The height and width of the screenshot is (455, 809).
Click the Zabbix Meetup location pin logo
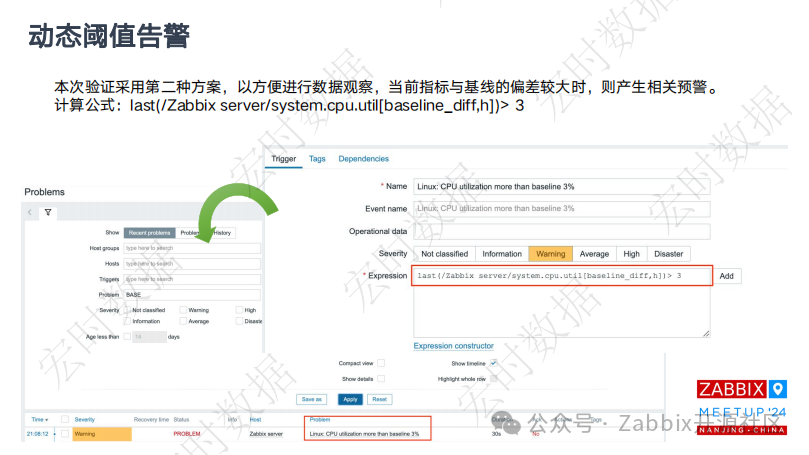(x=778, y=389)
